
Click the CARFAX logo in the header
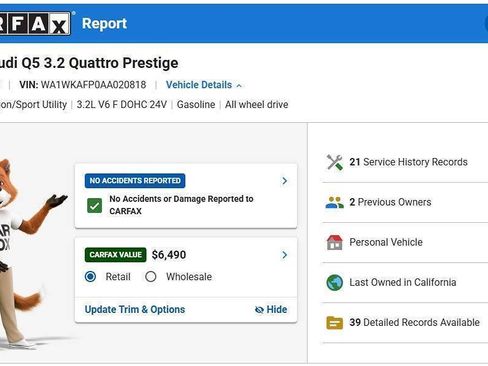(35, 24)
